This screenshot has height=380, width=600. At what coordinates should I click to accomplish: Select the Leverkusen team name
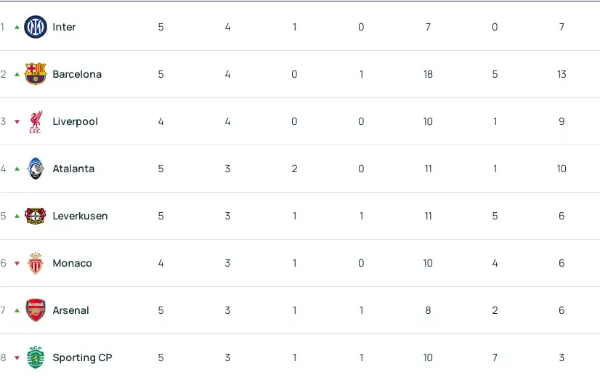coord(80,216)
